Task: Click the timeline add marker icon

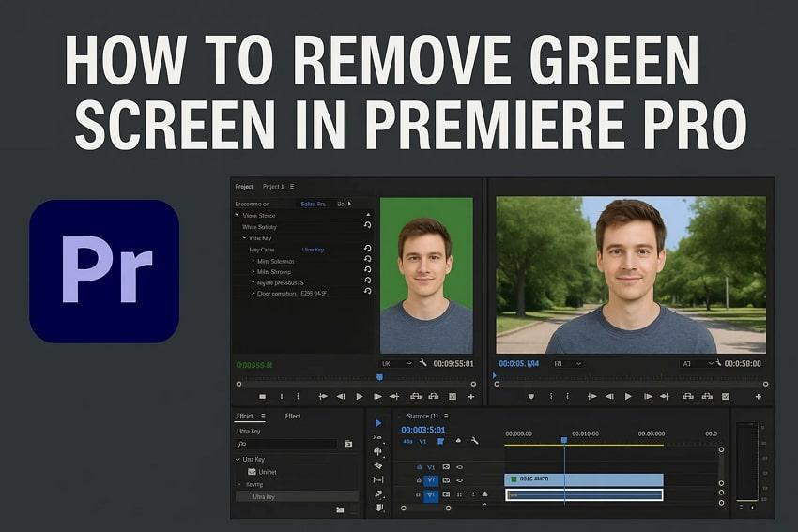Action: point(458,441)
